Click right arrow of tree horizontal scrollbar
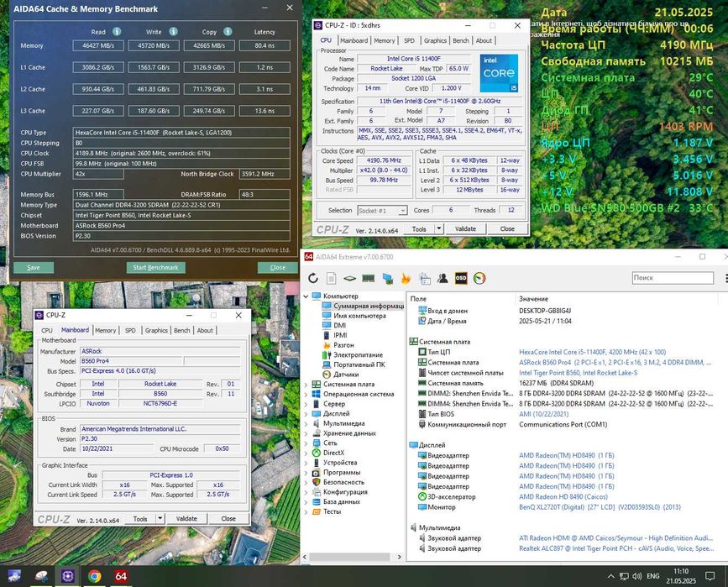728x587 pixels. click(x=399, y=557)
